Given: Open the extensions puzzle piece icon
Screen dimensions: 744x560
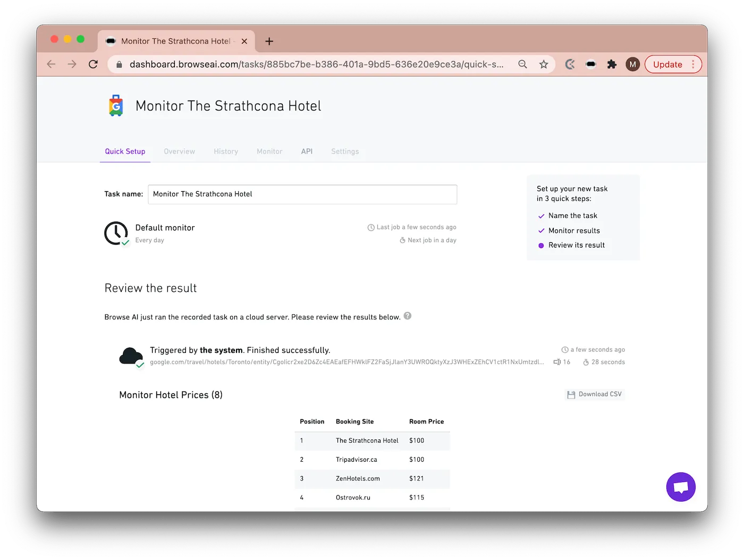Looking at the screenshot, I should pyautogui.click(x=612, y=64).
